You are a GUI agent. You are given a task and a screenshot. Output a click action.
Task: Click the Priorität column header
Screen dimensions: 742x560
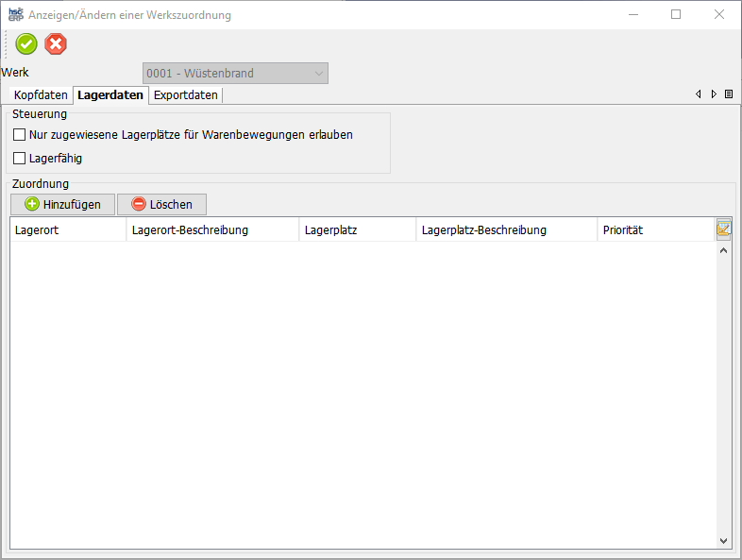[x=655, y=230]
